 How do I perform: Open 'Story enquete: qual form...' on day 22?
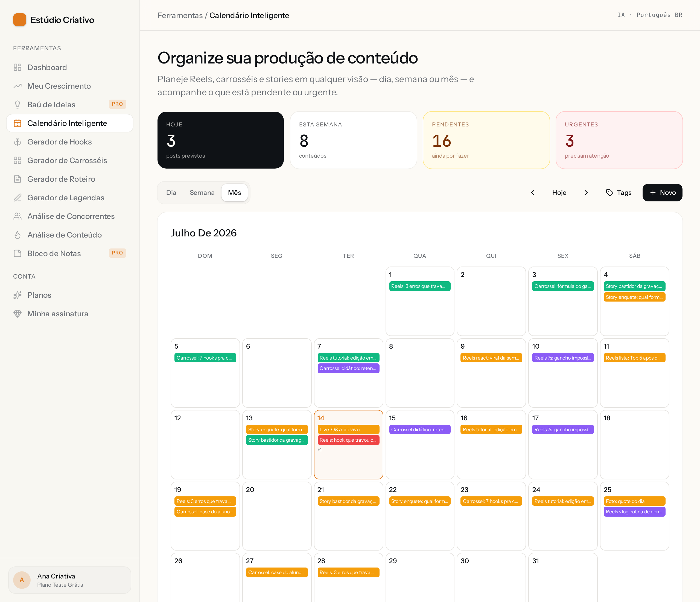click(x=420, y=501)
